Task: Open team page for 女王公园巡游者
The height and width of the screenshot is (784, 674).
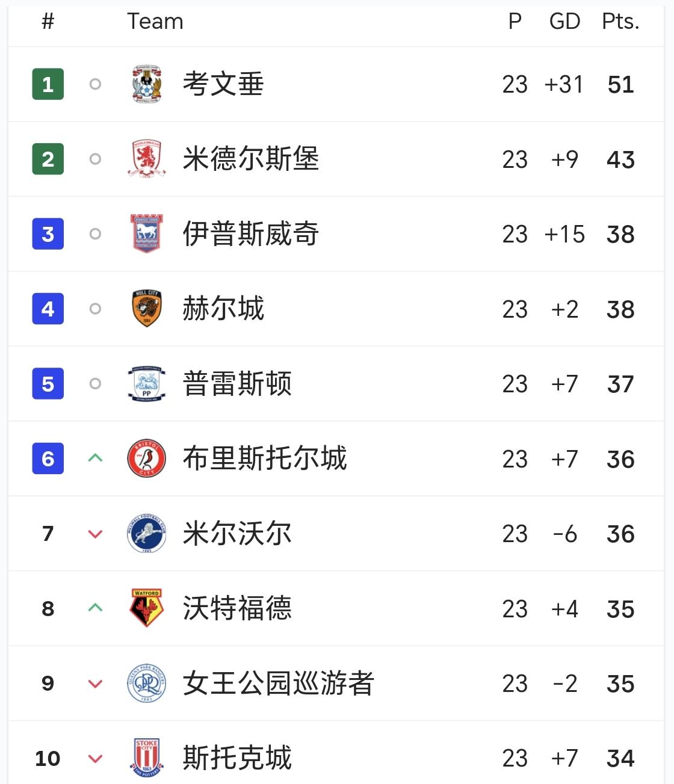Action: point(278,684)
